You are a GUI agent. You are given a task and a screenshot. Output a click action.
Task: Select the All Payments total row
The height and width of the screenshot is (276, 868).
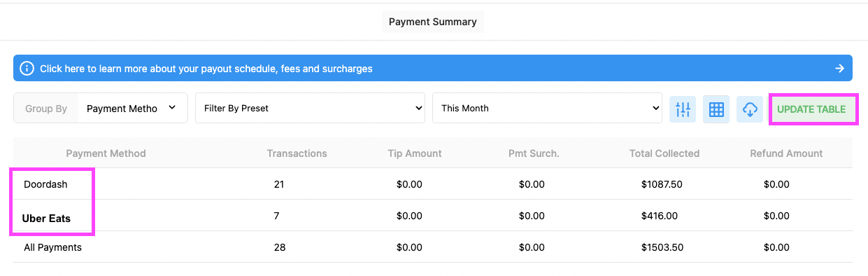pyautogui.click(x=433, y=247)
